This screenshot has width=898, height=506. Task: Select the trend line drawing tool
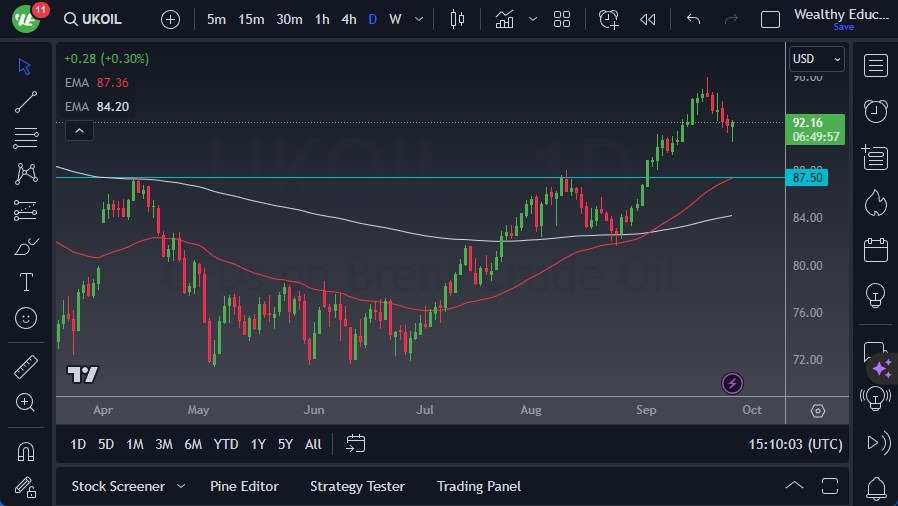tap(26, 101)
